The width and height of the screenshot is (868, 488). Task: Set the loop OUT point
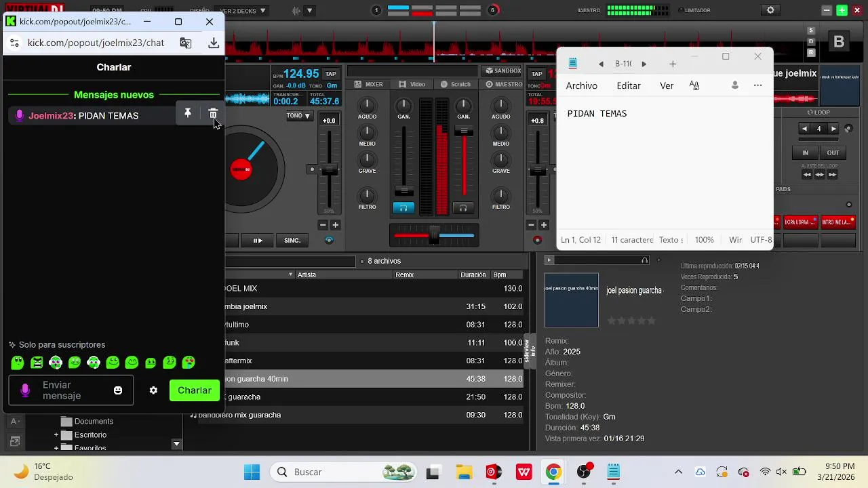point(833,152)
